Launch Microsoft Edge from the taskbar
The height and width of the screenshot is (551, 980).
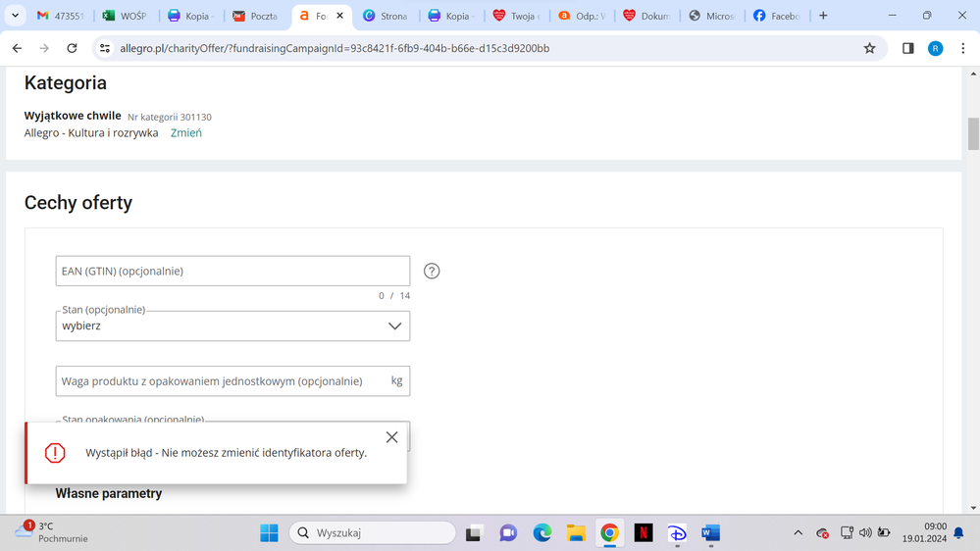[542, 532]
